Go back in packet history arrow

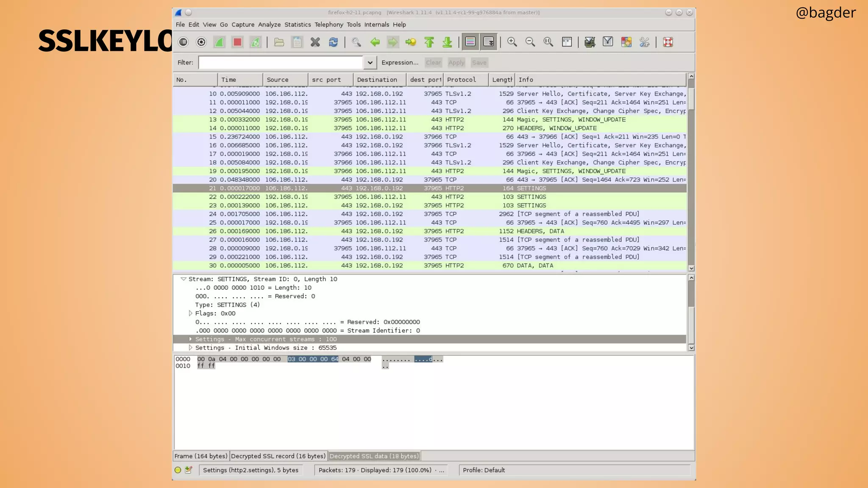pyautogui.click(x=375, y=42)
